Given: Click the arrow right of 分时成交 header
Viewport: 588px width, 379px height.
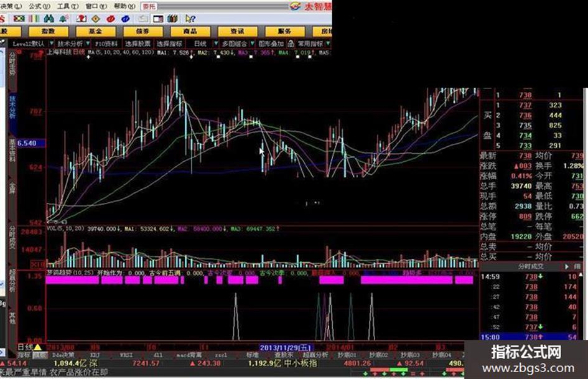Looking at the screenshot, I should (567, 266).
